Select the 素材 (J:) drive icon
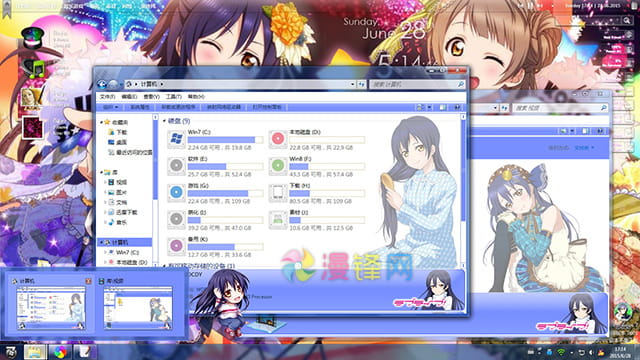Image resolution: width=640 pixels, height=360 pixels. (x=278, y=219)
